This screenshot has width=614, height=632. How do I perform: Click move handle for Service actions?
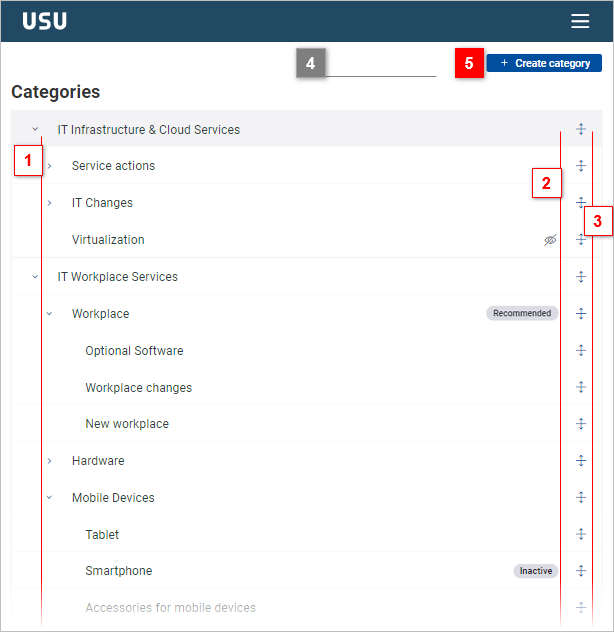[x=581, y=166]
